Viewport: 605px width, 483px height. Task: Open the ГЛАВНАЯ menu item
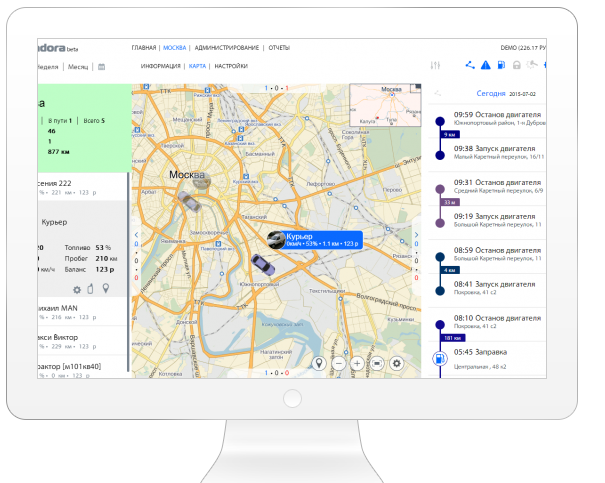pyautogui.click(x=144, y=48)
